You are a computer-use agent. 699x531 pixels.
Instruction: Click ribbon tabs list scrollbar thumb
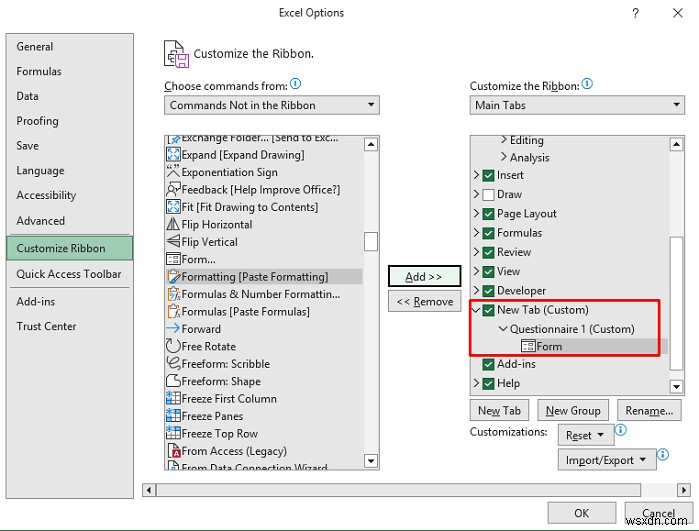(676, 303)
